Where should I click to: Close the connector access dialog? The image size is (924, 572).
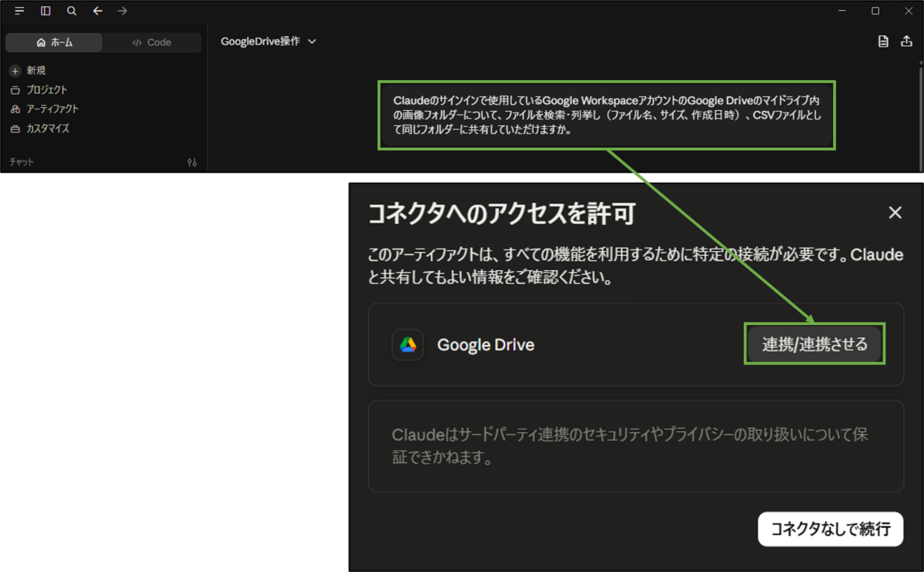(895, 213)
